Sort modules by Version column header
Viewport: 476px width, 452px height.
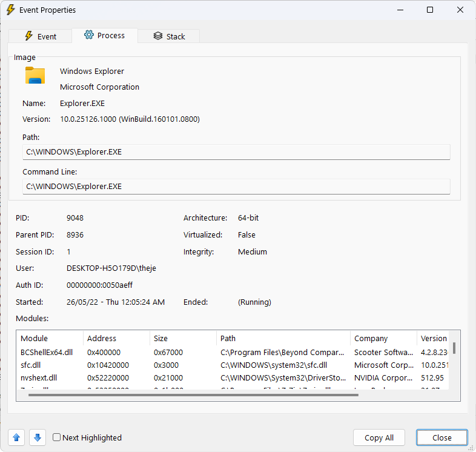click(433, 338)
